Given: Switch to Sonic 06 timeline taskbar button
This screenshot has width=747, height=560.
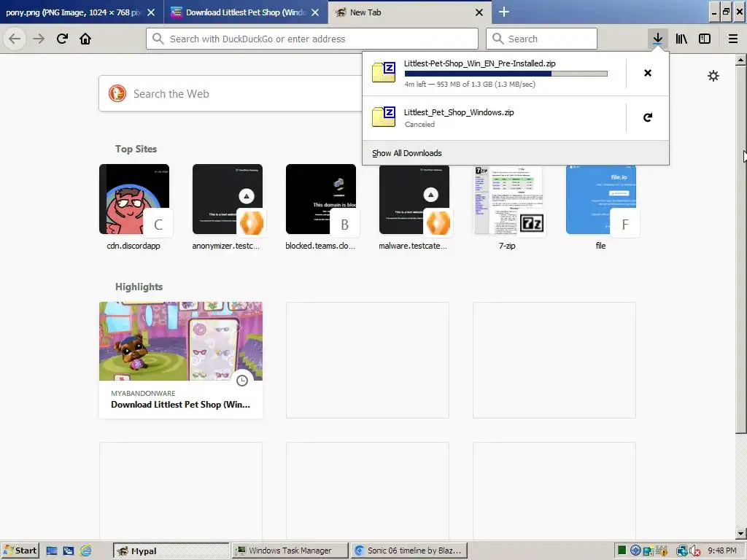Looking at the screenshot, I should (x=409, y=551).
